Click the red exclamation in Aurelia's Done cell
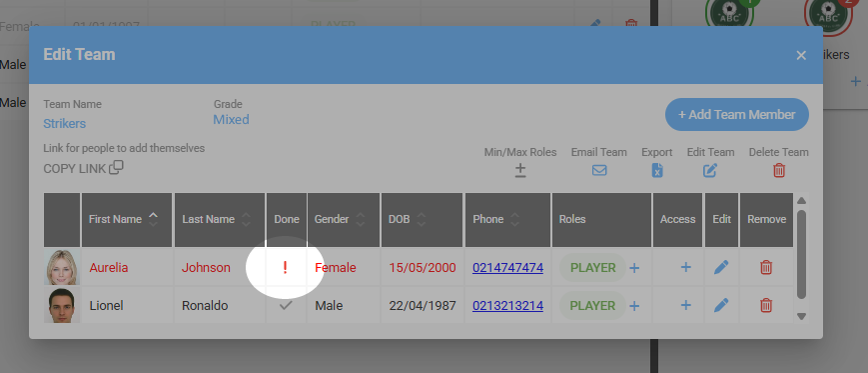The height and width of the screenshot is (373, 868). click(x=285, y=268)
